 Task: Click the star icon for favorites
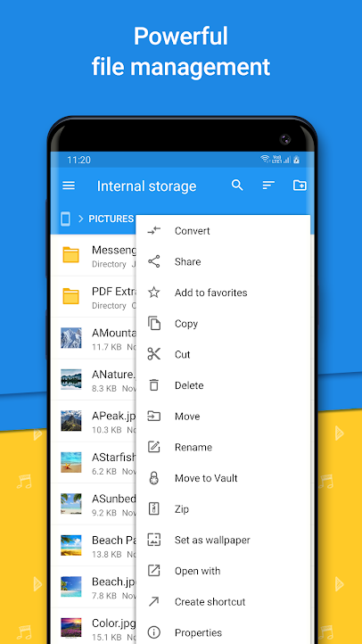(154, 293)
